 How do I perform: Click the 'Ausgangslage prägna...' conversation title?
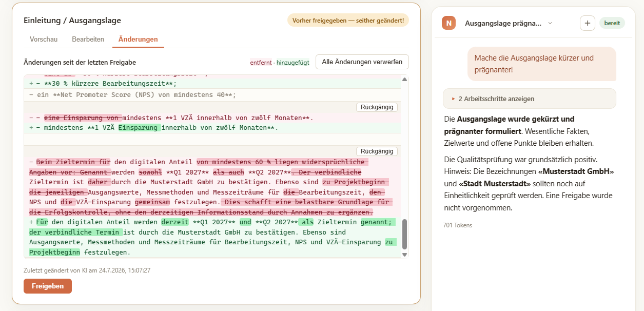[x=503, y=23]
